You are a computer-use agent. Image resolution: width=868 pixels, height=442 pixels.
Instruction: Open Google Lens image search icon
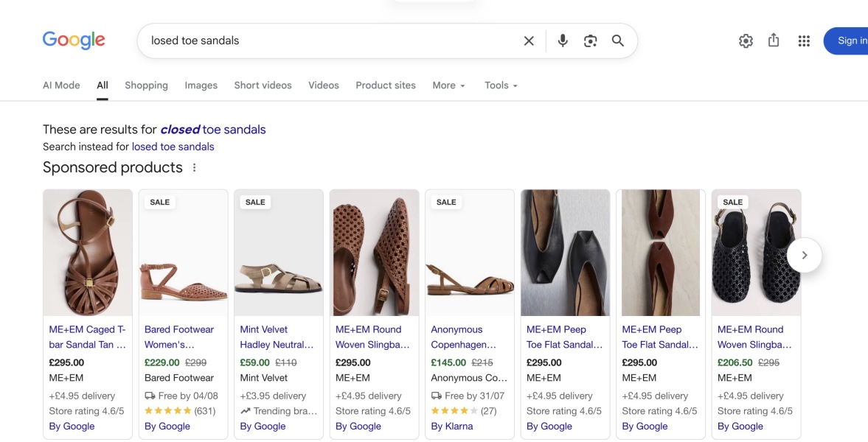point(590,41)
